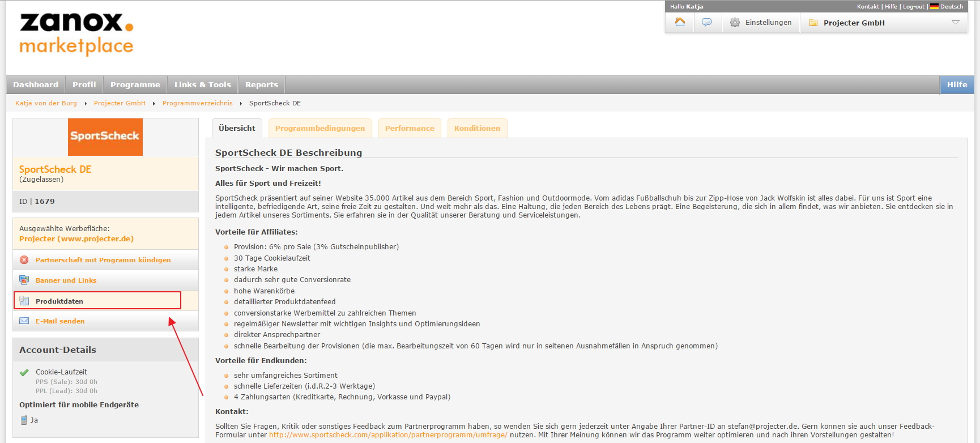Viewport: 980px width, 443px height.
Task: Open the Dashboard menu
Action: (36, 84)
